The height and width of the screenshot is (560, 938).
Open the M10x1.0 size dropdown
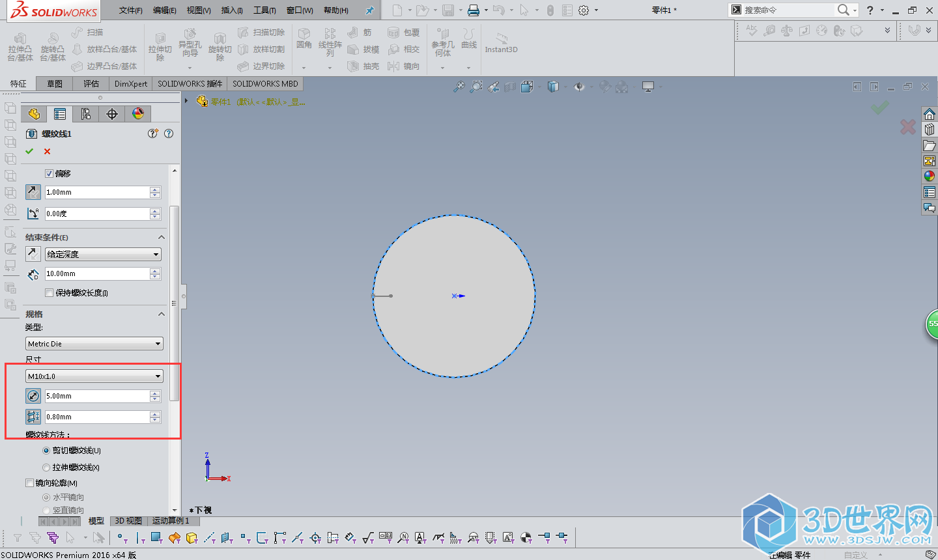coord(94,376)
